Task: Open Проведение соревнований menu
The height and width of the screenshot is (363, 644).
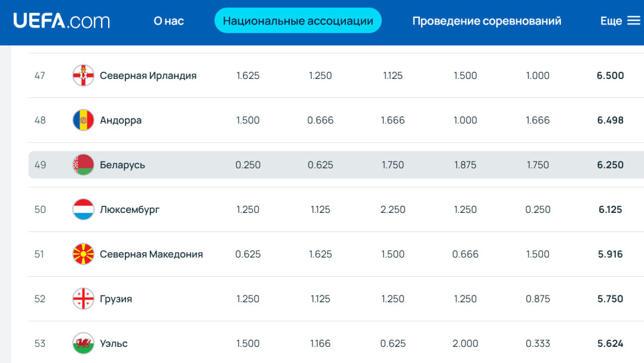Action: pos(487,20)
